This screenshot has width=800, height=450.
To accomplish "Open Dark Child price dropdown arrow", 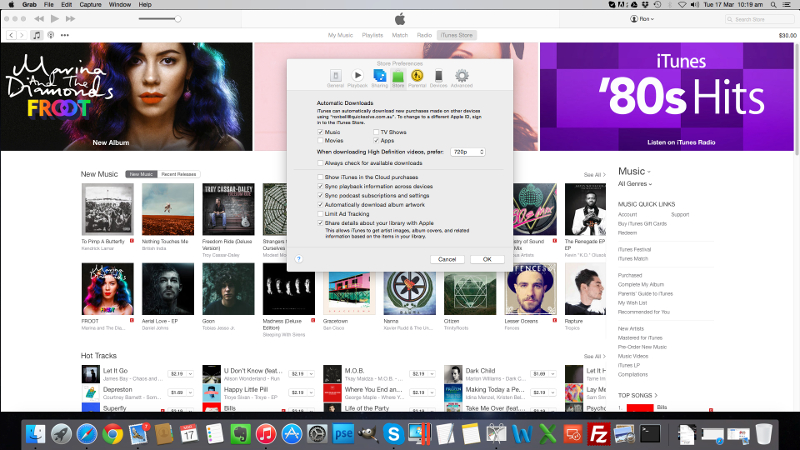I will click(x=553, y=374).
